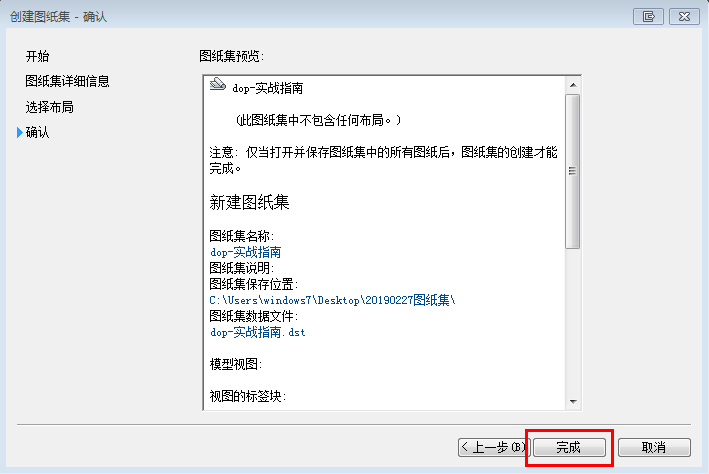Viewport: 709px width, 474px height.
Task: Click the title bar export icon button
Action: (650, 16)
